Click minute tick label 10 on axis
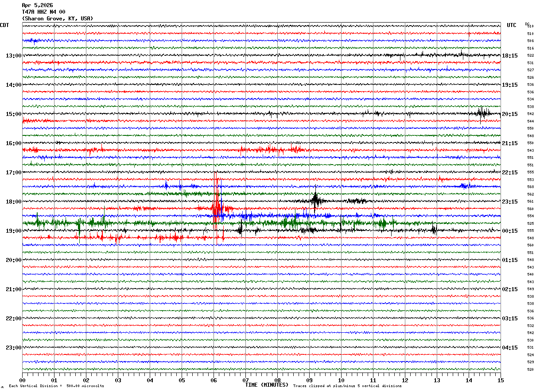The width and height of the screenshot is (536, 392). [x=341, y=380]
